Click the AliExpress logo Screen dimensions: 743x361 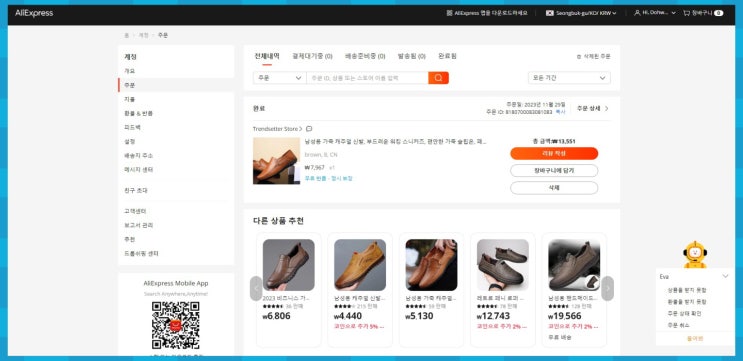(34, 13)
